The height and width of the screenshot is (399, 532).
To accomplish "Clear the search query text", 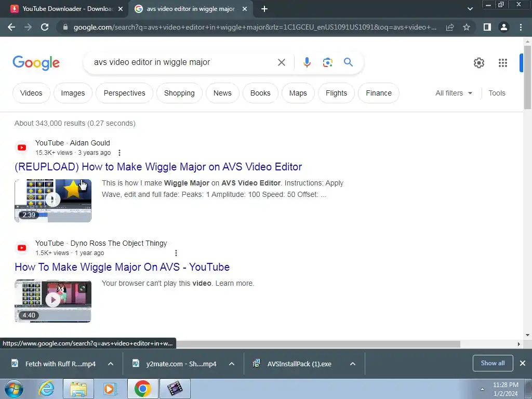I will (x=281, y=62).
